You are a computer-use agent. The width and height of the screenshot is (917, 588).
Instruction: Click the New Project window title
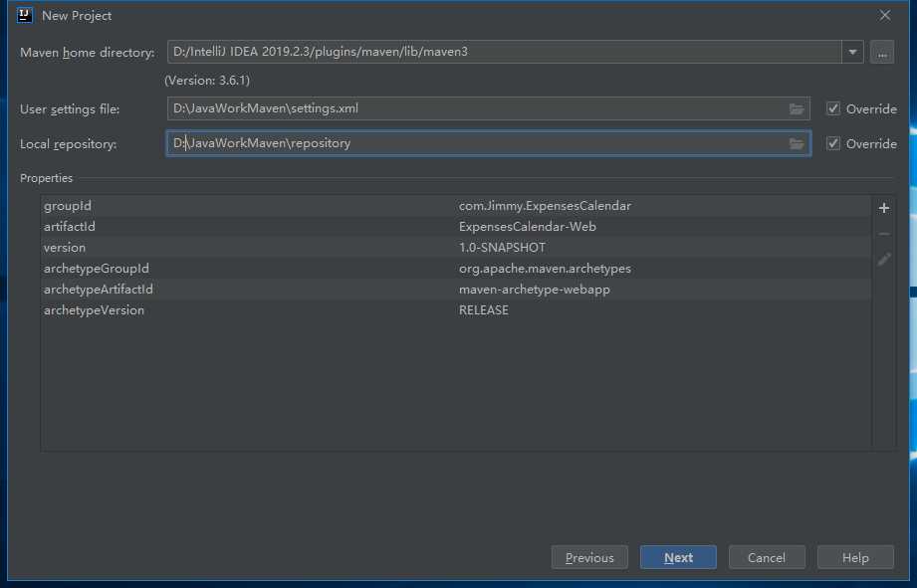click(77, 16)
